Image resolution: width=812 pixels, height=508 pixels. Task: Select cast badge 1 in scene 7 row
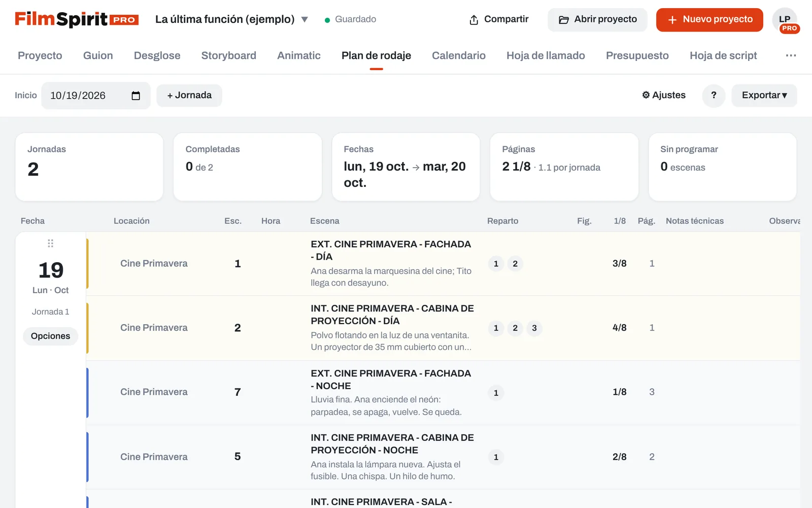[x=496, y=393]
